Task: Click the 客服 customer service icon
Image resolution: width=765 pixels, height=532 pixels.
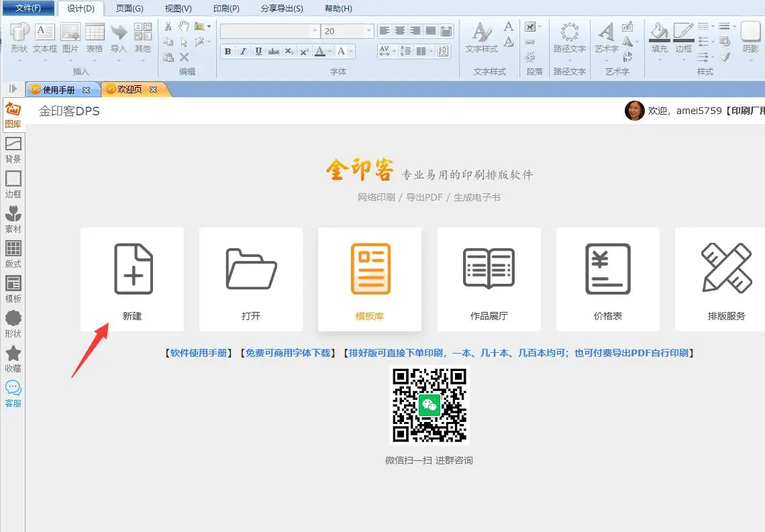Action: tap(13, 394)
